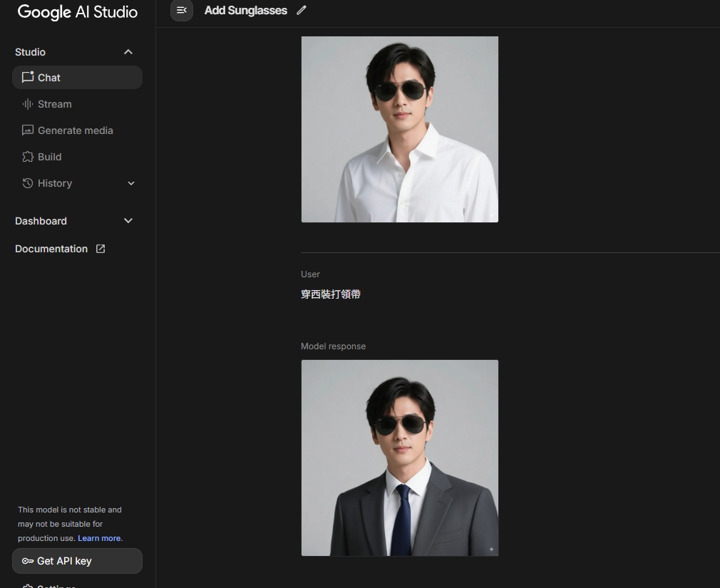Viewport: 720px width, 588px height.
Task: Click the external-link icon next to Documentation
Action: point(101,249)
